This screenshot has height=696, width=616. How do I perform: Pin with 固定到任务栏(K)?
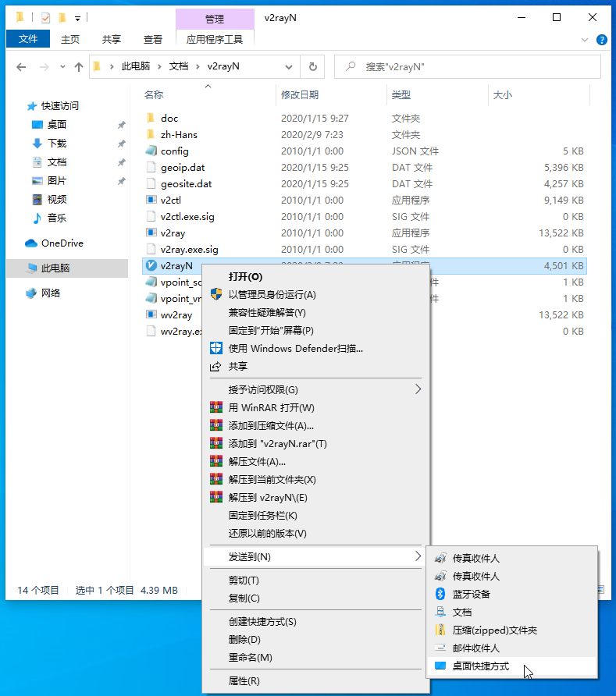point(315,515)
